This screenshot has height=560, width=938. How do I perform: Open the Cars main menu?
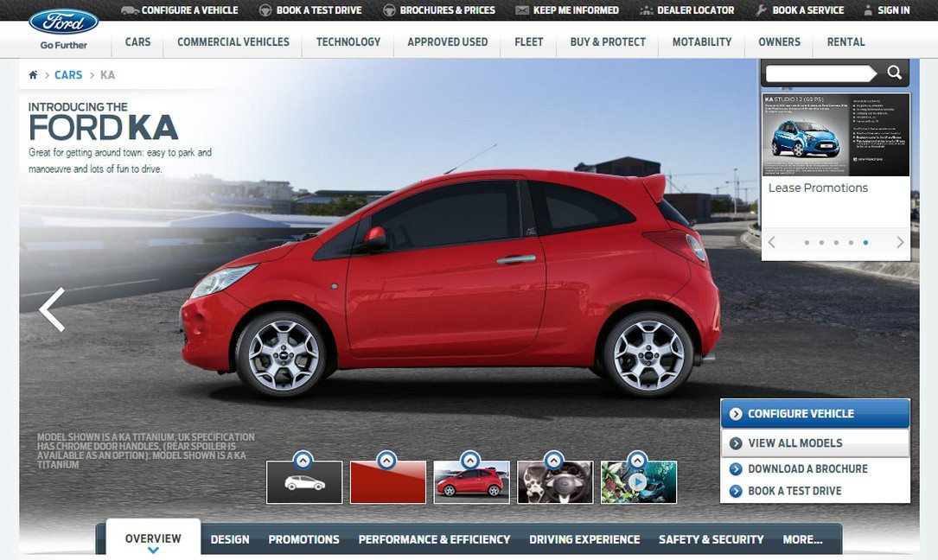pyautogui.click(x=137, y=41)
